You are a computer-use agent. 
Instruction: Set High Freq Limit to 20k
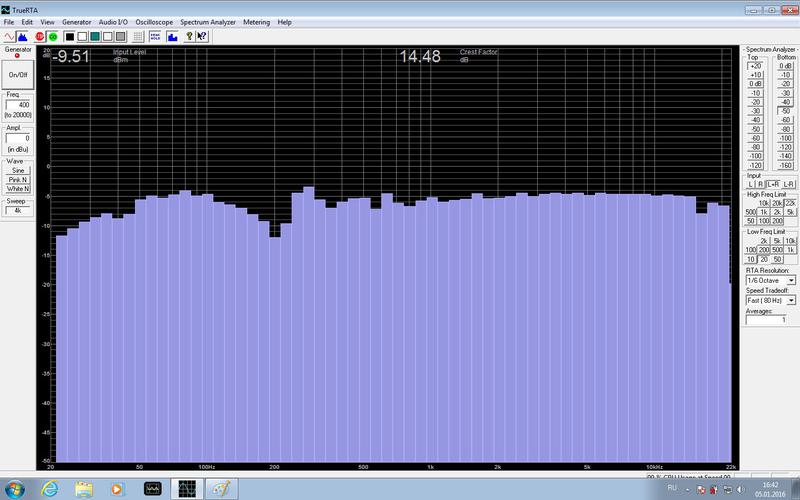click(777, 203)
